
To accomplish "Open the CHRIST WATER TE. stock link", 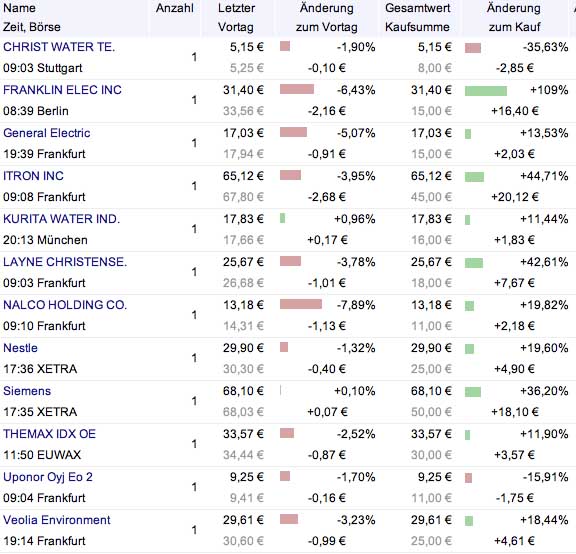I will (59, 47).
